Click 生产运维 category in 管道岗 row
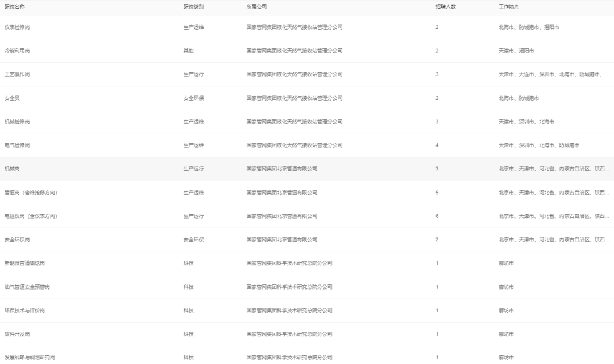Image resolution: width=614 pixels, height=364 pixels. 193,193
